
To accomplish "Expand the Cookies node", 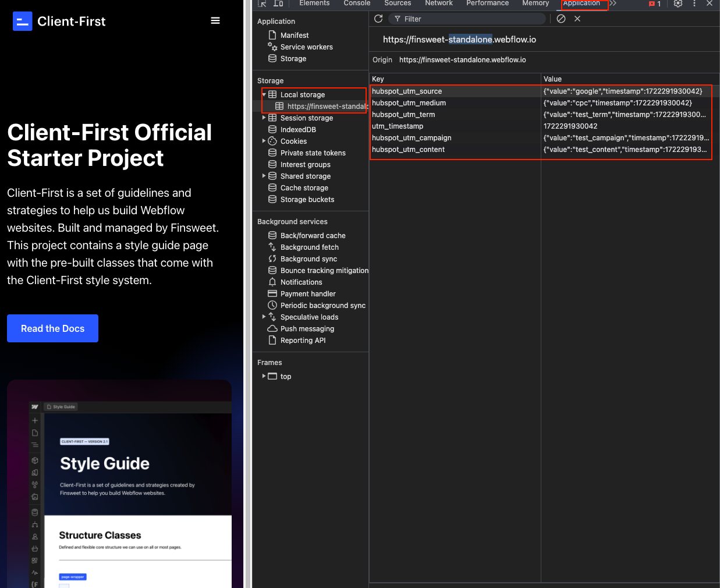I will [x=264, y=141].
